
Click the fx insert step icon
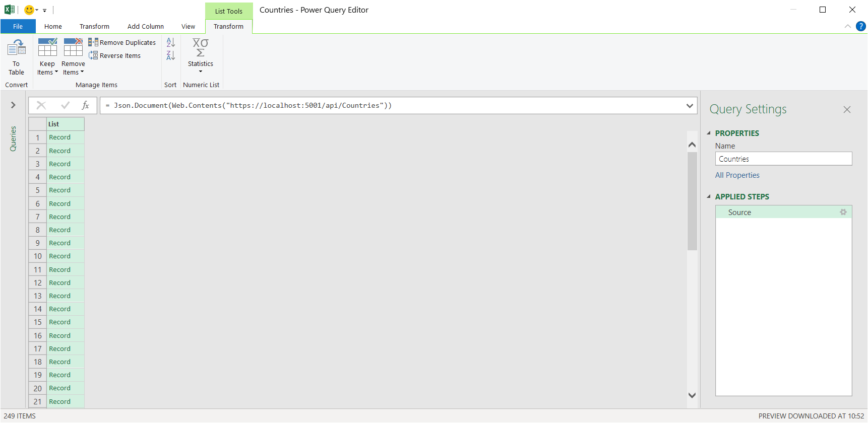click(85, 105)
